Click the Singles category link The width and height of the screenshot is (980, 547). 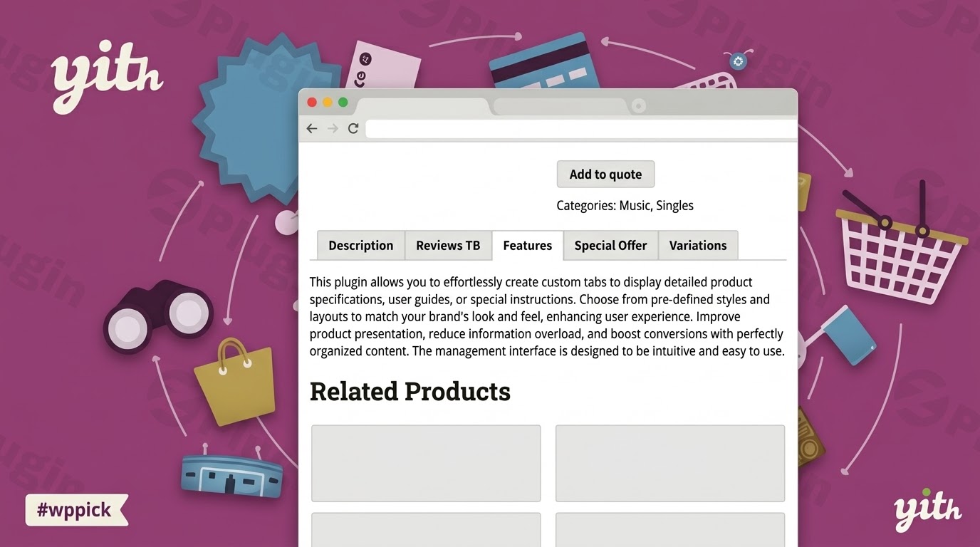pos(674,205)
